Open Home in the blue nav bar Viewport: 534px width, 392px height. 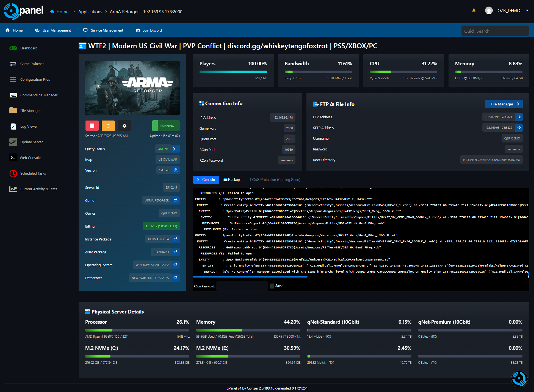[14, 30]
